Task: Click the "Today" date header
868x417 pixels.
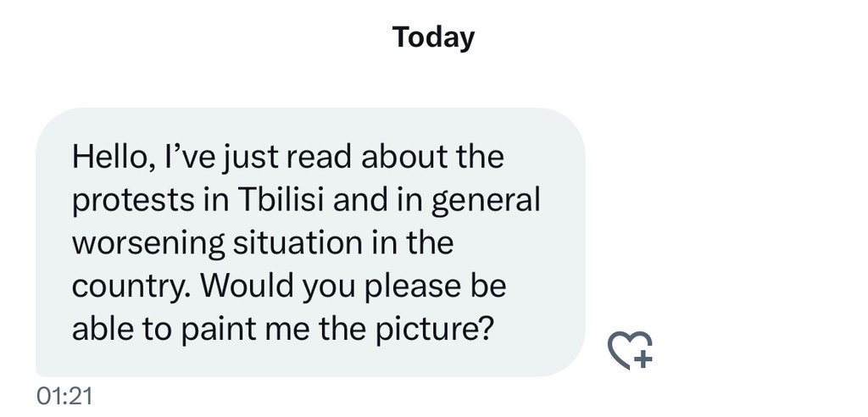Action: [x=433, y=38]
